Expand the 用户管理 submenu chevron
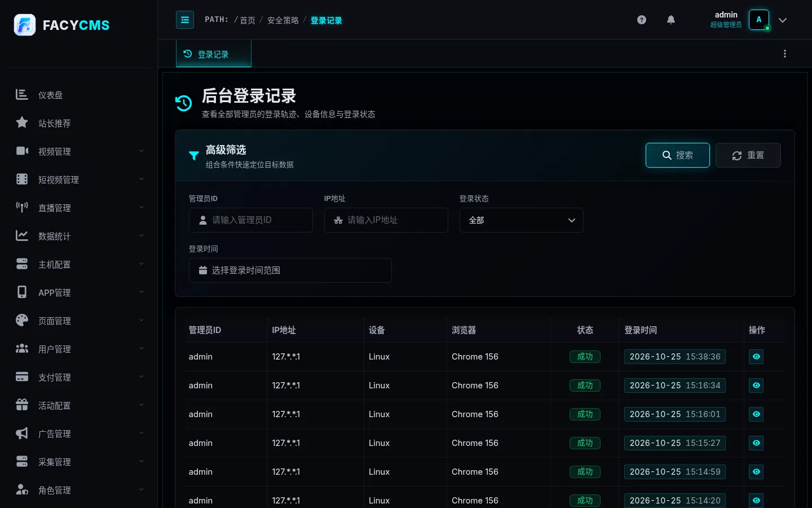812x508 pixels. [x=142, y=349]
